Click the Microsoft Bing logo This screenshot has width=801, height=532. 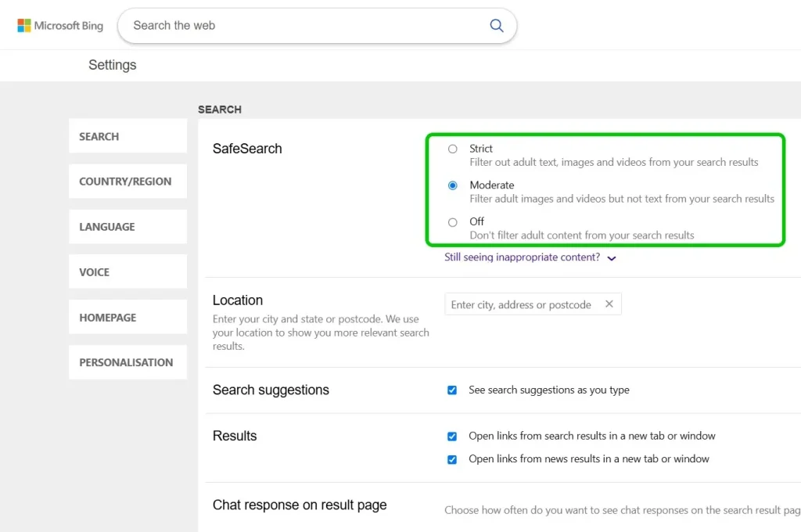60,26
